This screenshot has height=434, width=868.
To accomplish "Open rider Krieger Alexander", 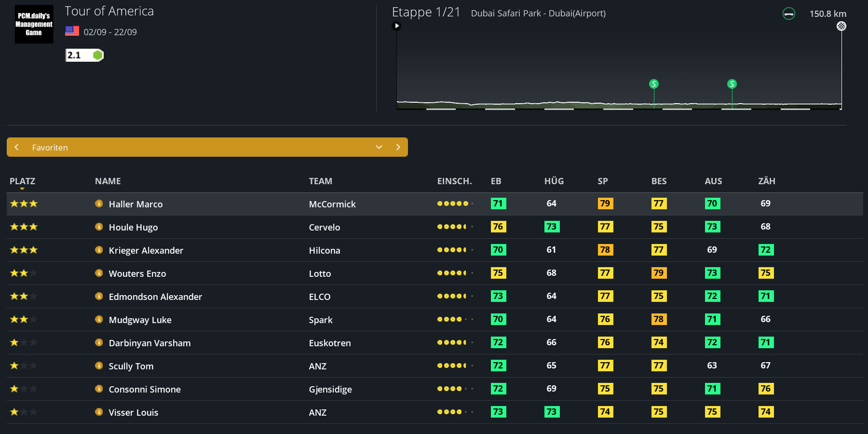I will 146,250.
